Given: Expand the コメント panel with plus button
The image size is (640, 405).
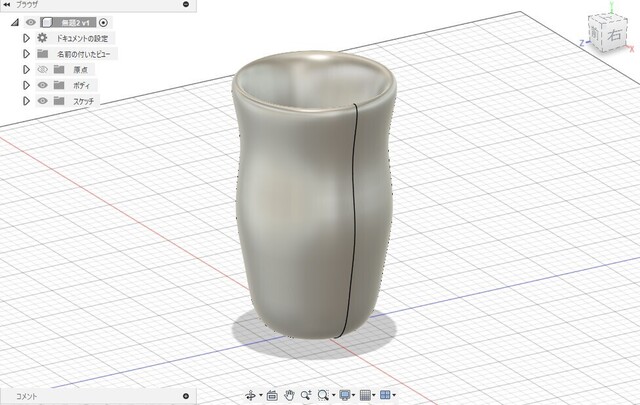Looking at the screenshot, I should tap(186, 396).
